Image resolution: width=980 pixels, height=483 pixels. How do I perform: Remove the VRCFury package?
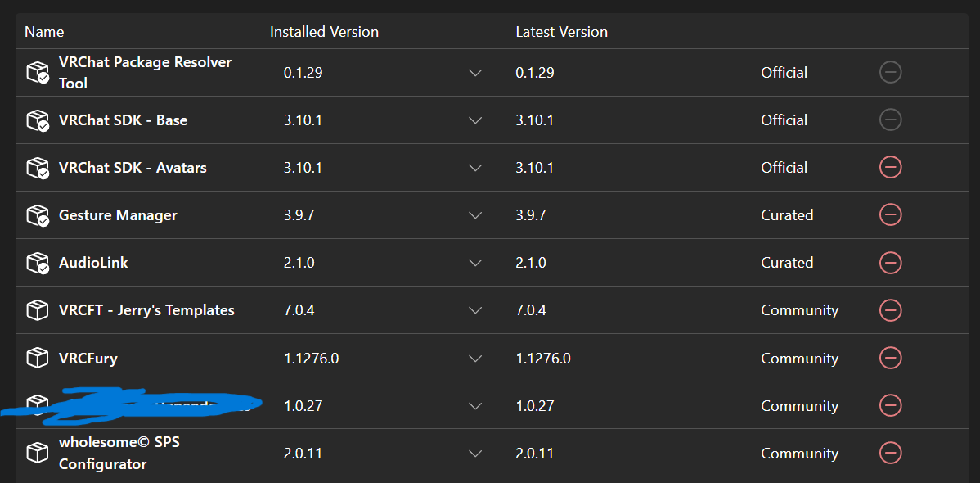(x=890, y=358)
